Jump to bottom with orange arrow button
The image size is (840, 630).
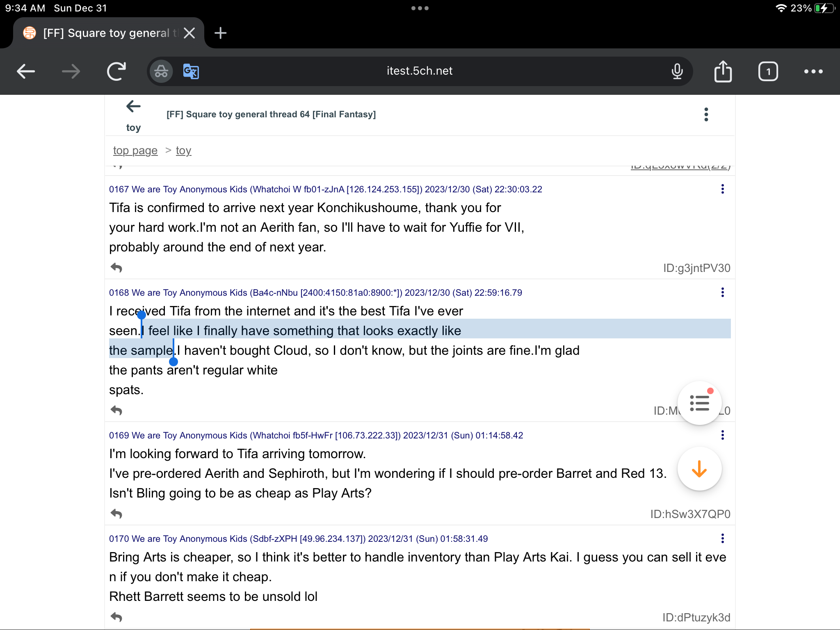[699, 469]
